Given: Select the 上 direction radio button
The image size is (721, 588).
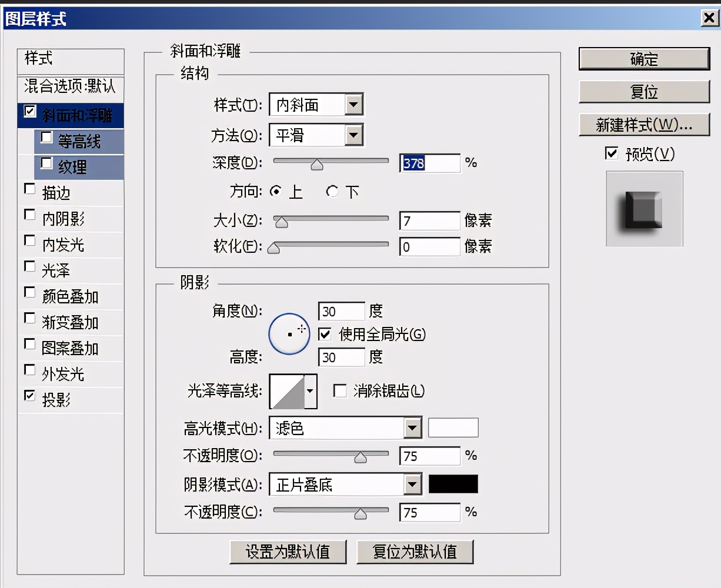Looking at the screenshot, I should tap(275, 192).
